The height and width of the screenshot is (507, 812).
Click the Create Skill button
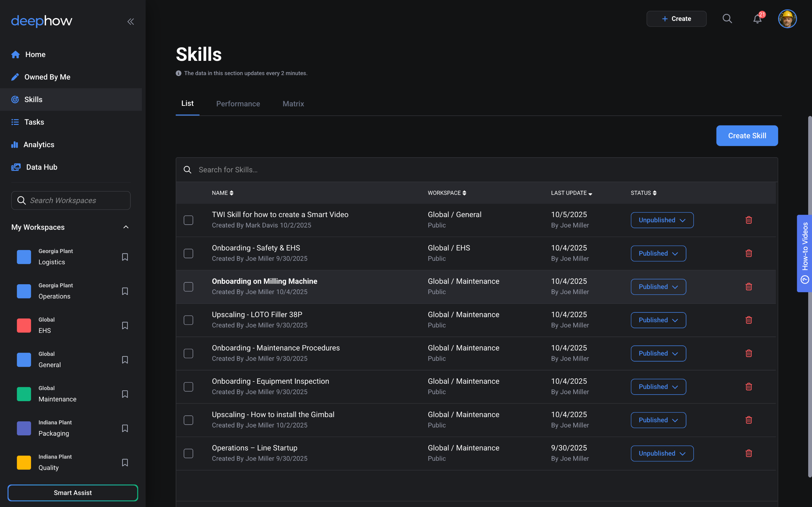coord(747,136)
